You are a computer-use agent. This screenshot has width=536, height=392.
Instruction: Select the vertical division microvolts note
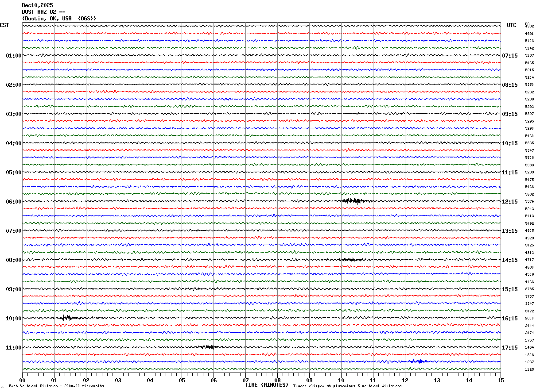click(56, 386)
